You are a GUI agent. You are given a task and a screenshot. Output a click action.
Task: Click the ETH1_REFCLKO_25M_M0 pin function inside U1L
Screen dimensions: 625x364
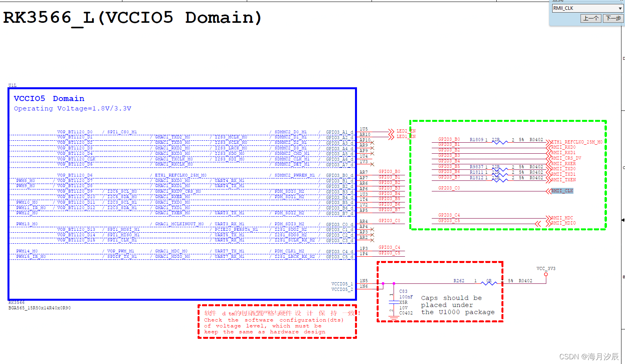coord(181,175)
